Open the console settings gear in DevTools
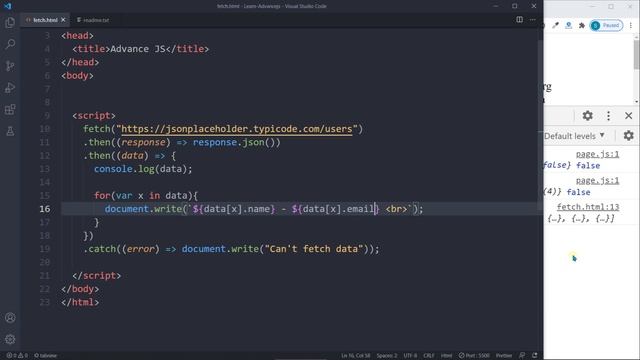The width and height of the screenshot is (640, 360). 629,136
